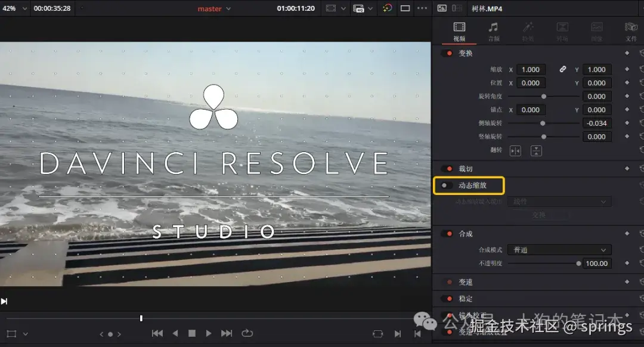Click the on-screen transform control icon
The height and width of the screenshot is (347, 644).
click(11, 334)
